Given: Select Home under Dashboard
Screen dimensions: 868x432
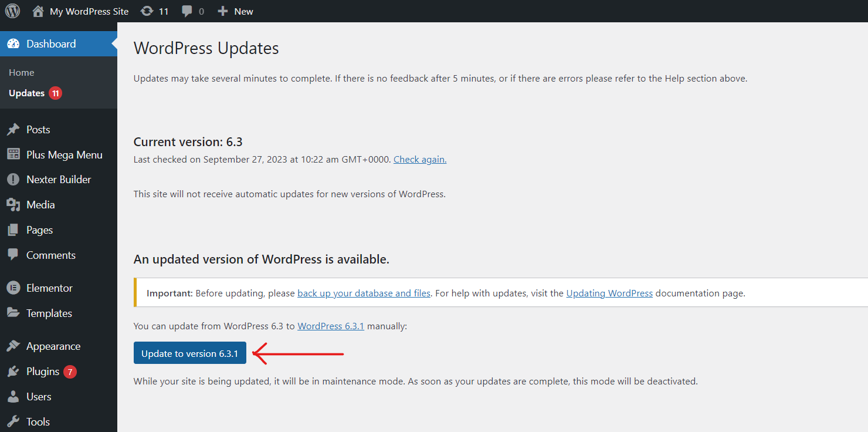Looking at the screenshot, I should click(x=21, y=72).
